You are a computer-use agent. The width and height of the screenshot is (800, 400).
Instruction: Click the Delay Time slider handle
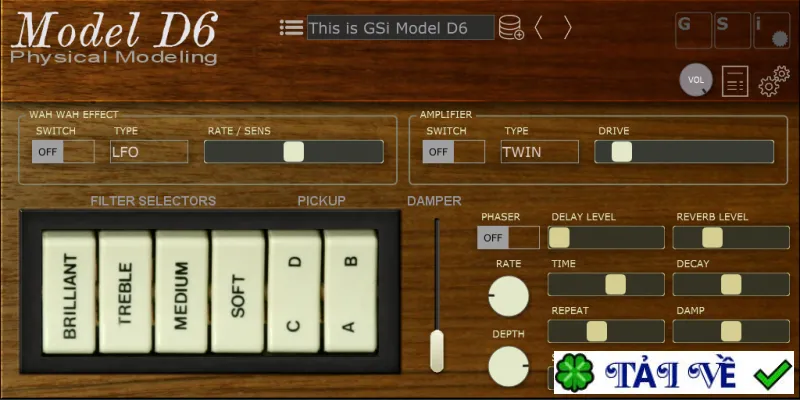click(615, 285)
